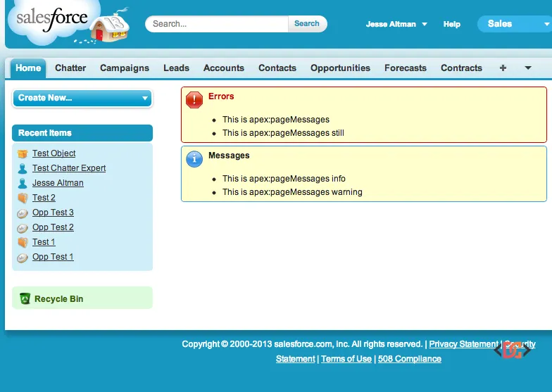This screenshot has height=392, width=552.
Task: Click inside the Search input field
Action: coord(218,24)
